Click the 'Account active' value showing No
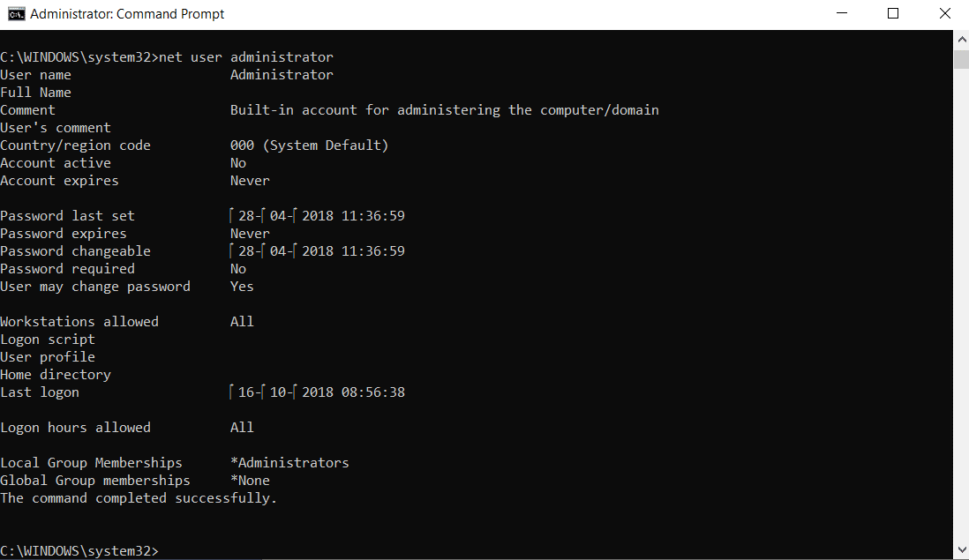 pyautogui.click(x=238, y=162)
